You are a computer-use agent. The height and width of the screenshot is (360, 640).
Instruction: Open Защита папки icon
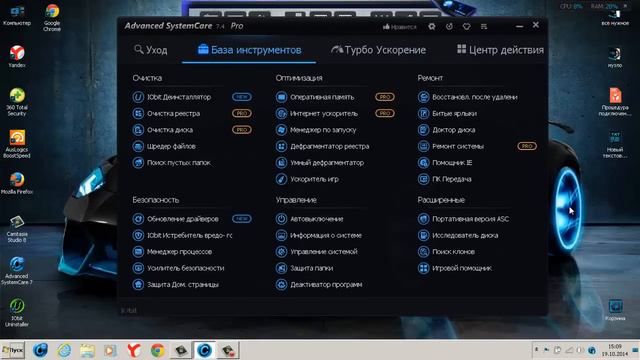[x=281, y=268]
